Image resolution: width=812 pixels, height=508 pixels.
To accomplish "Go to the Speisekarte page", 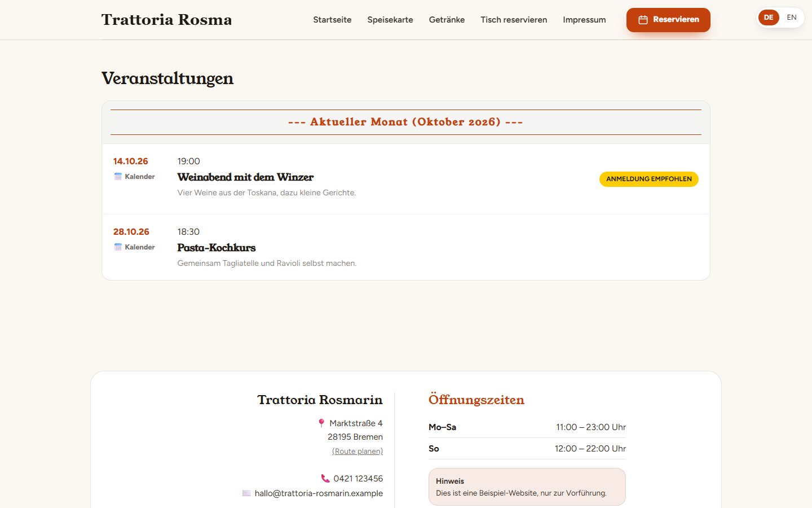I will coord(390,20).
